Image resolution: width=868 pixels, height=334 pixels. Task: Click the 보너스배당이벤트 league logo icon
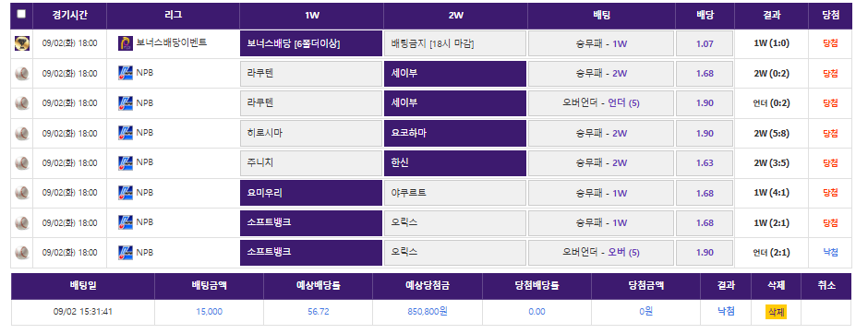[x=126, y=43]
